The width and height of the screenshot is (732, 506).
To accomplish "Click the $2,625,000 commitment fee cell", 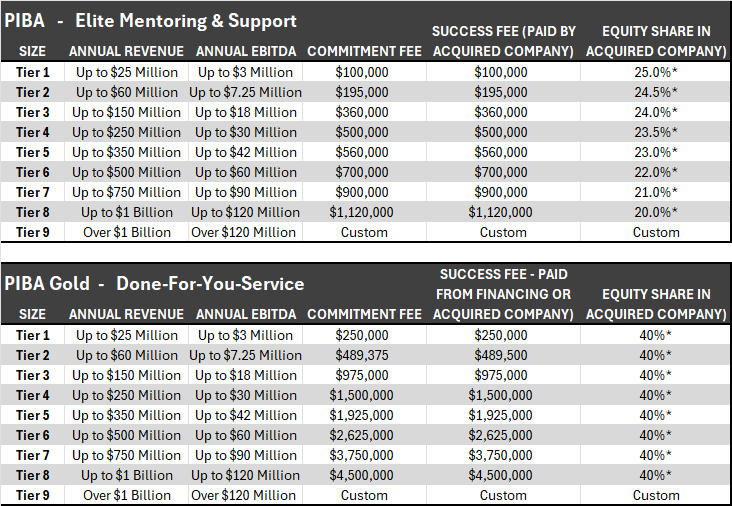I will pos(361,435).
